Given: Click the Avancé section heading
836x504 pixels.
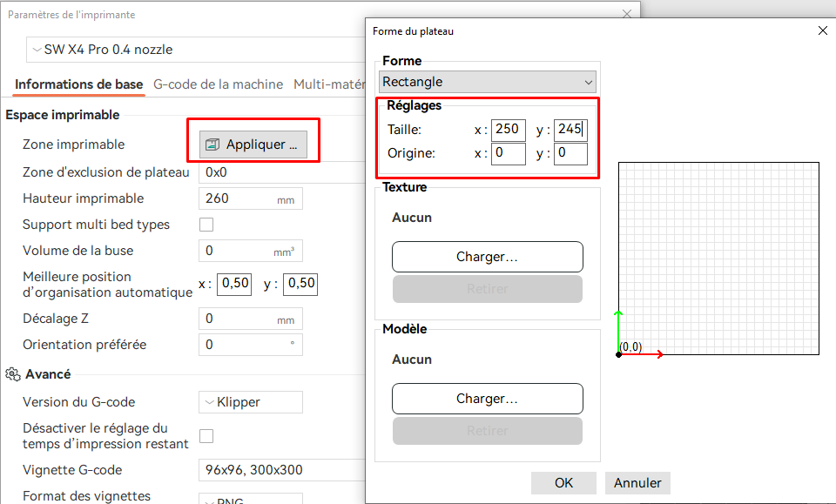Looking at the screenshot, I should (x=48, y=374).
